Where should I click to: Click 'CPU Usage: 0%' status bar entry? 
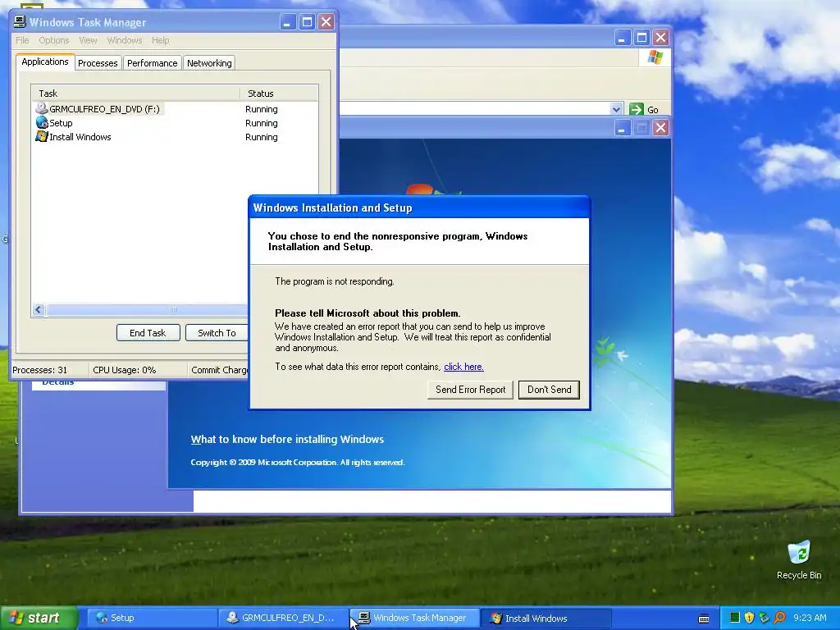[125, 370]
